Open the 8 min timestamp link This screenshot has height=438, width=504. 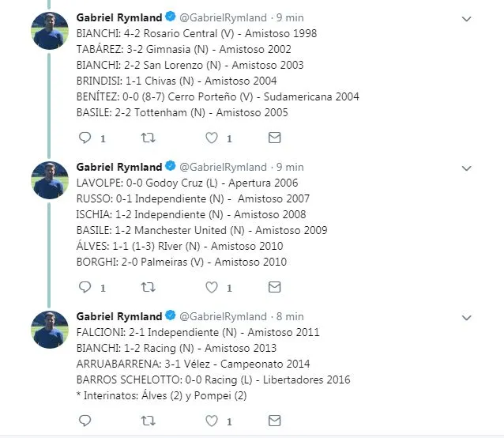290,316
